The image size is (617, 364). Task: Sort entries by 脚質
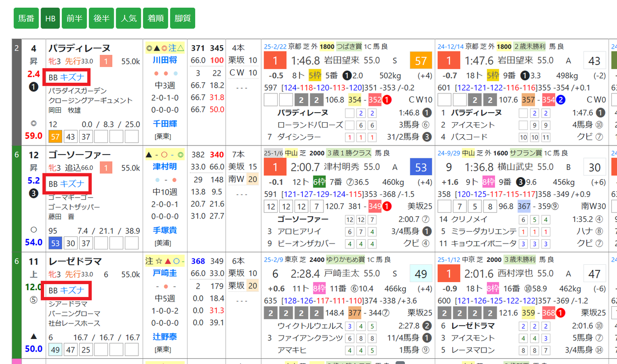[x=182, y=18]
